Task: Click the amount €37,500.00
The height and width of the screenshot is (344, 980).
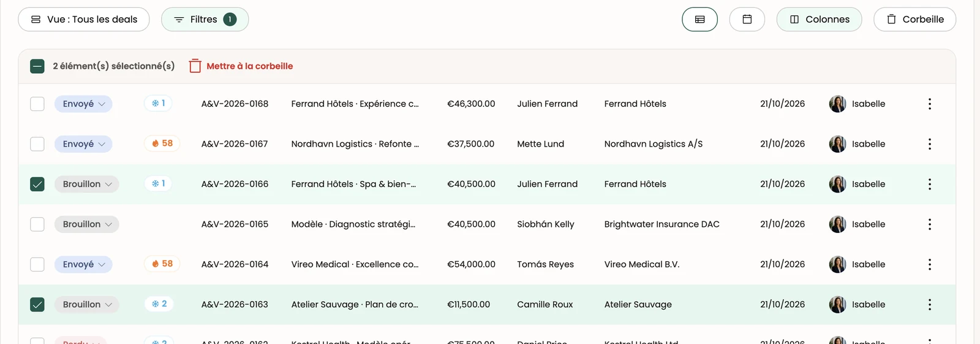Action: [x=470, y=144]
